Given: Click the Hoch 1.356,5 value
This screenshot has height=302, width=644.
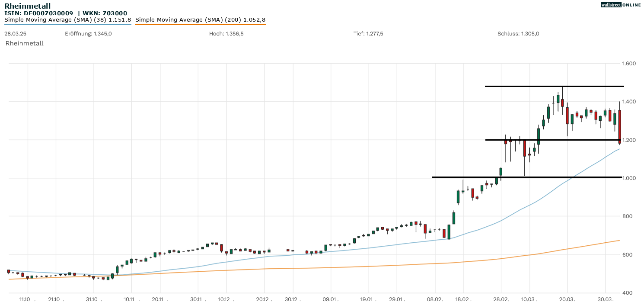Looking at the screenshot, I should pyautogui.click(x=226, y=34).
